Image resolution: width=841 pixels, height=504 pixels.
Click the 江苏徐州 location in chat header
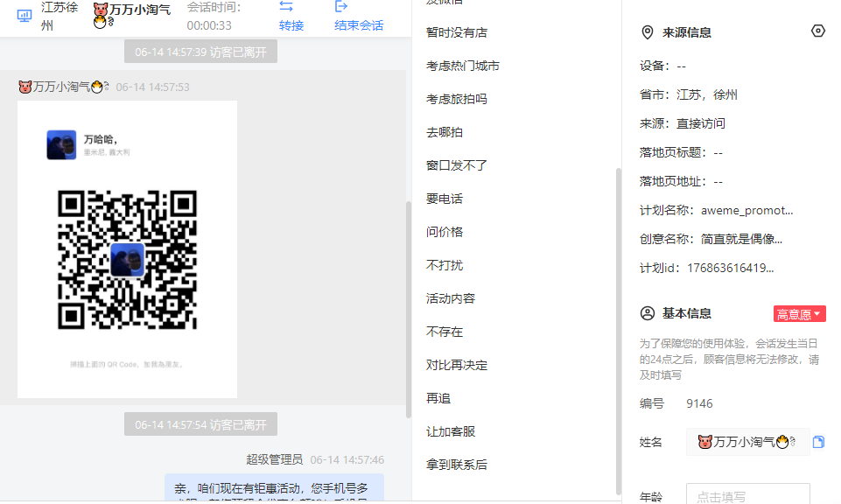pyautogui.click(x=60, y=16)
